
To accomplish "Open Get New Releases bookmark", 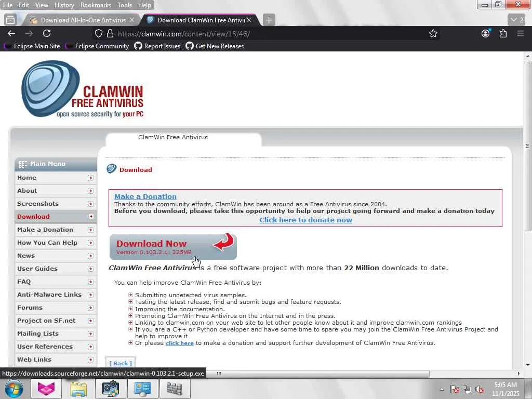I will tap(215, 46).
